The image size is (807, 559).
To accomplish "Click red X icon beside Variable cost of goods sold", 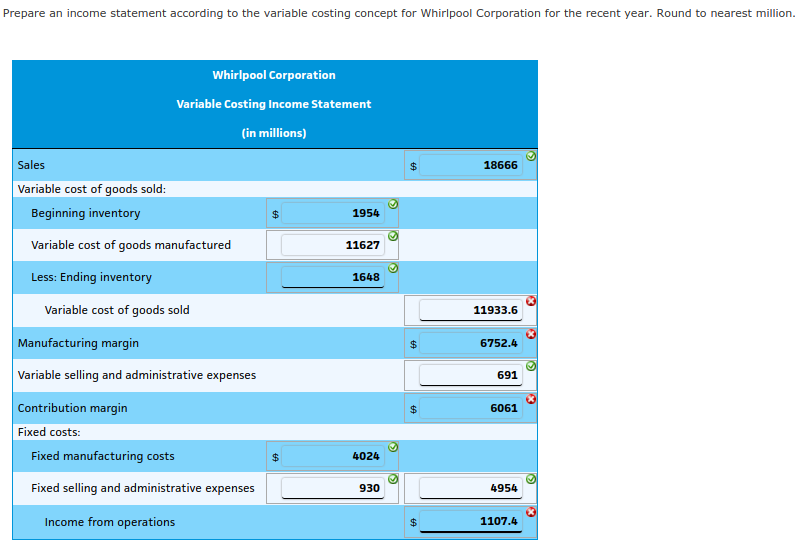I will 531,301.
